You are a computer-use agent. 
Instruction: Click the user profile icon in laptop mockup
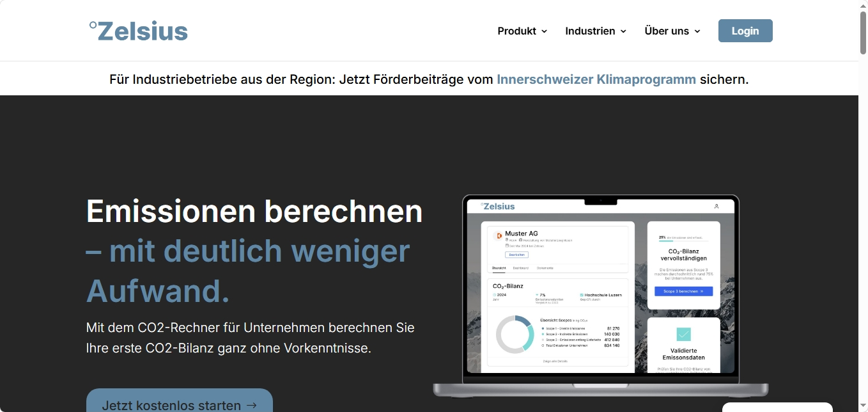(x=717, y=206)
